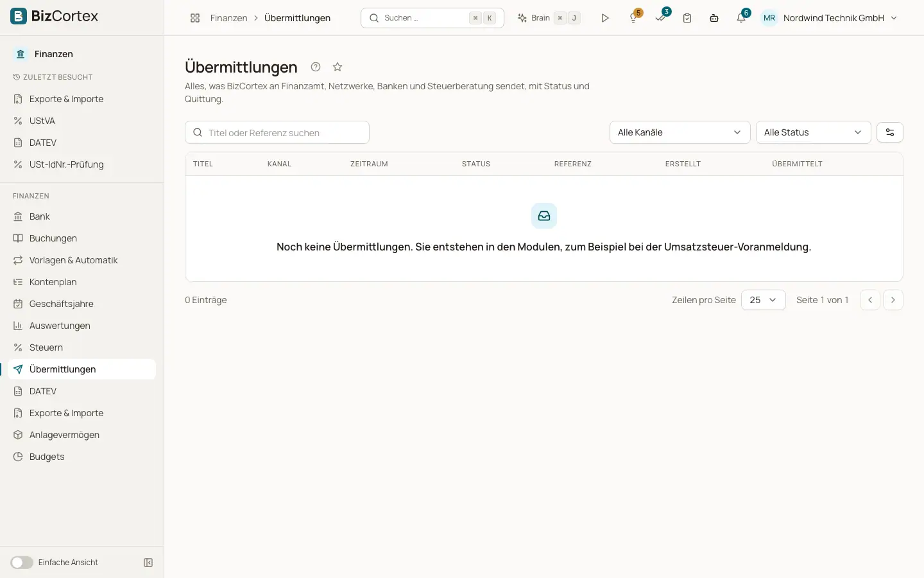
Task: Favorite the Übermittlungen page with the star icon
Action: click(x=338, y=67)
